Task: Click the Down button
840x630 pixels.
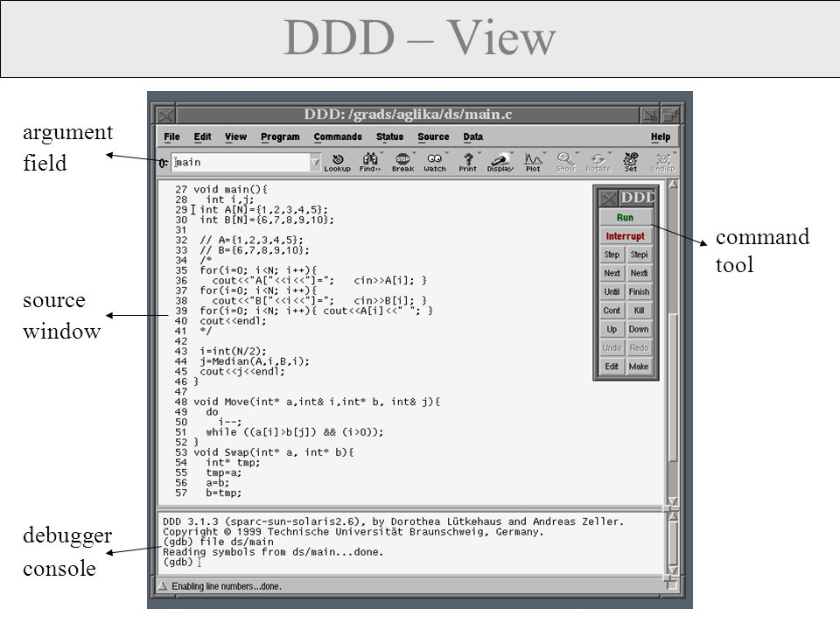Action: pyautogui.click(x=639, y=330)
